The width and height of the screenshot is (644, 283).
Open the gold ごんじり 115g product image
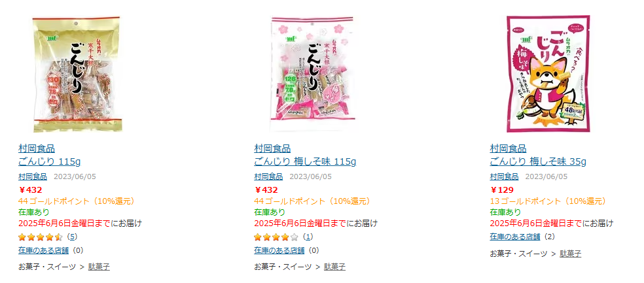click(x=77, y=75)
